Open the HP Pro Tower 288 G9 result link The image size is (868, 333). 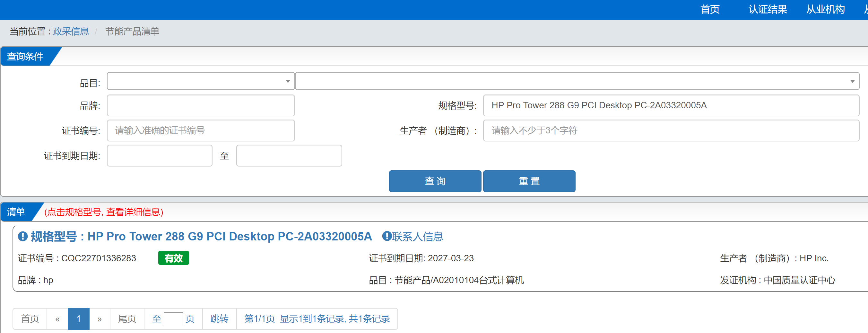202,236
